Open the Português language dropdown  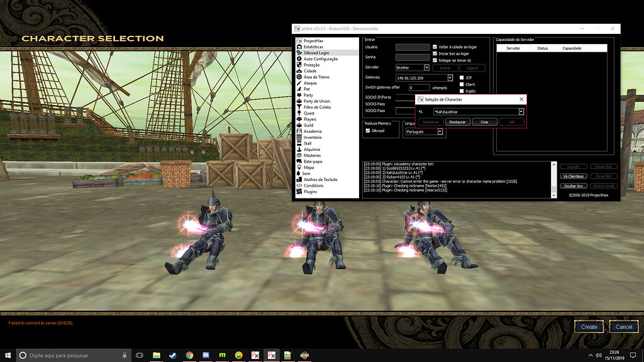(x=440, y=132)
